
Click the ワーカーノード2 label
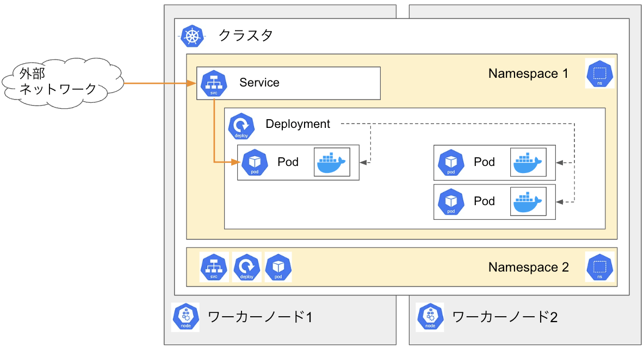click(x=505, y=317)
